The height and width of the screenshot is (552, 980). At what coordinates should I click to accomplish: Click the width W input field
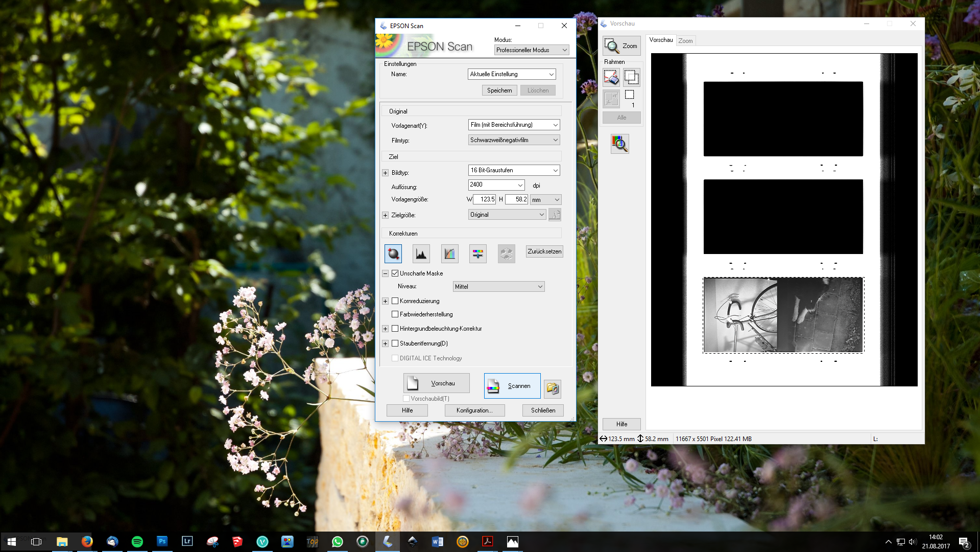pyautogui.click(x=485, y=199)
